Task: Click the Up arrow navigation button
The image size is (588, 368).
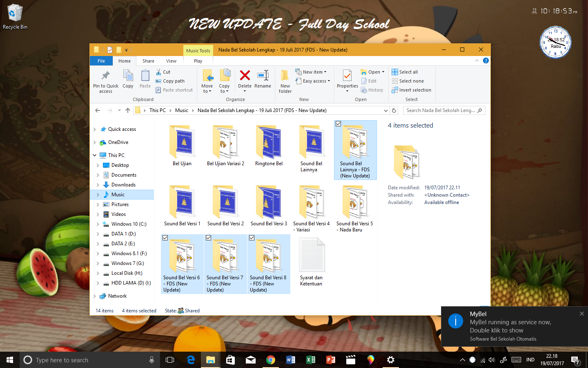Action: coord(128,110)
